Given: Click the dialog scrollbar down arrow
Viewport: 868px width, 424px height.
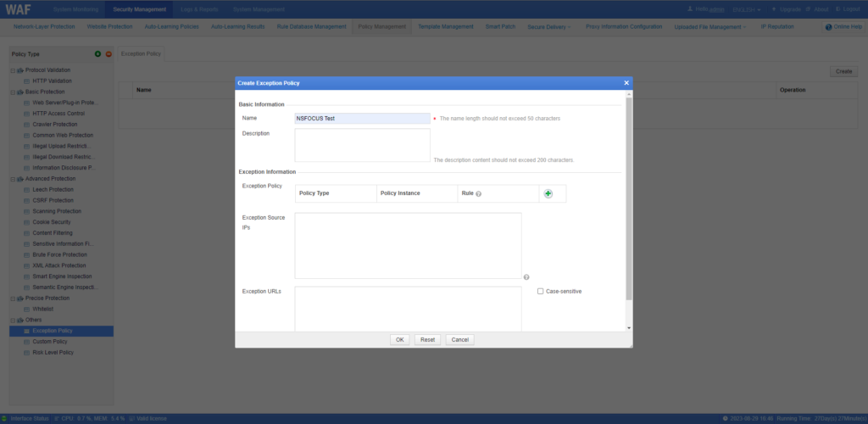Looking at the screenshot, I should tap(629, 327).
